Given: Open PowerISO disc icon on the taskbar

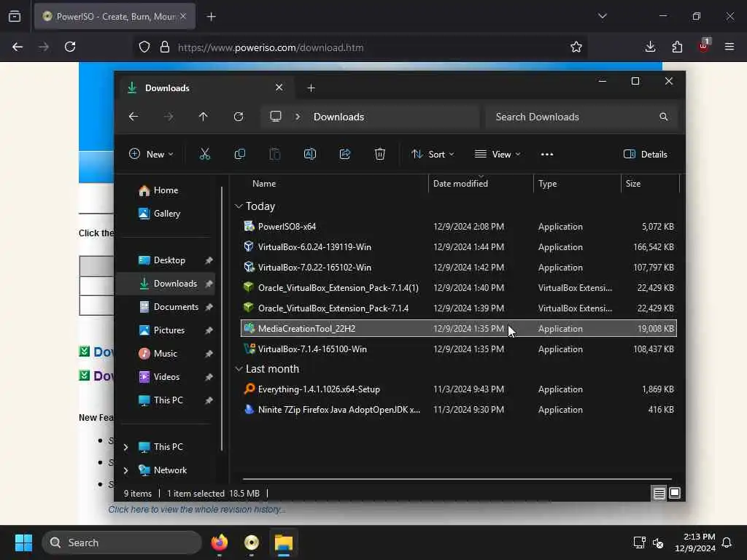Looking at the screenshot, I should click(x=252, y=542).
